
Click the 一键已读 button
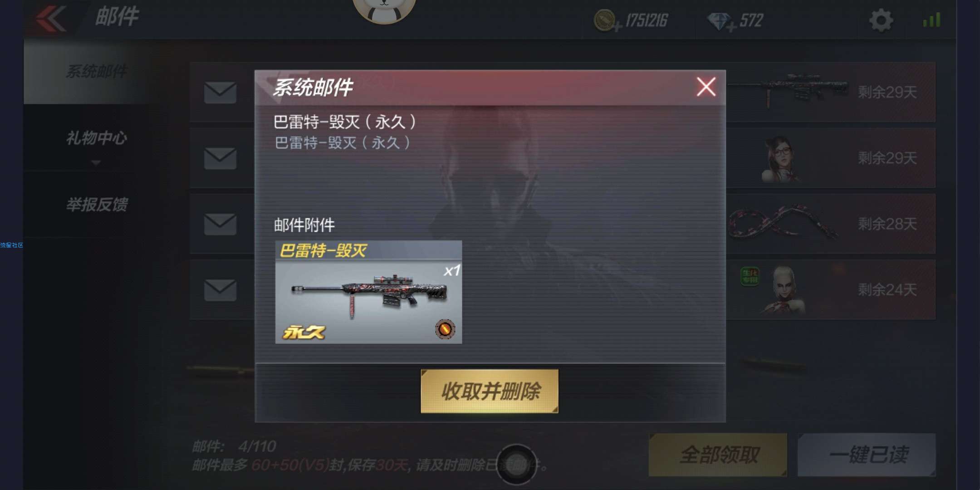pyautogui.click(x=867, y=455)
